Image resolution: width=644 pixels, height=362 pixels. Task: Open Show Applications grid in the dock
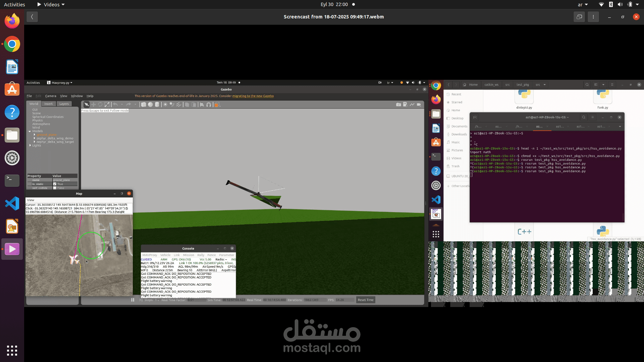pos(12,351)
